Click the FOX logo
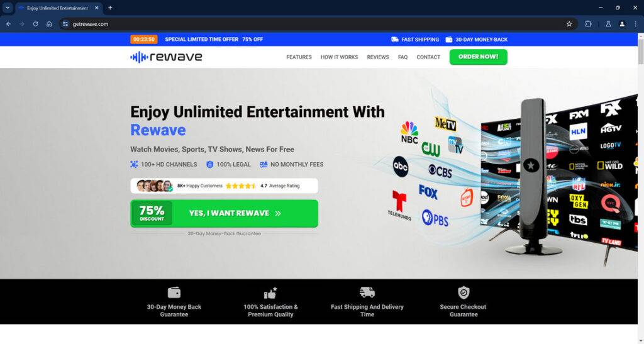Image resolution: width=644 pixels, height=344 pixels. point(428,192)
